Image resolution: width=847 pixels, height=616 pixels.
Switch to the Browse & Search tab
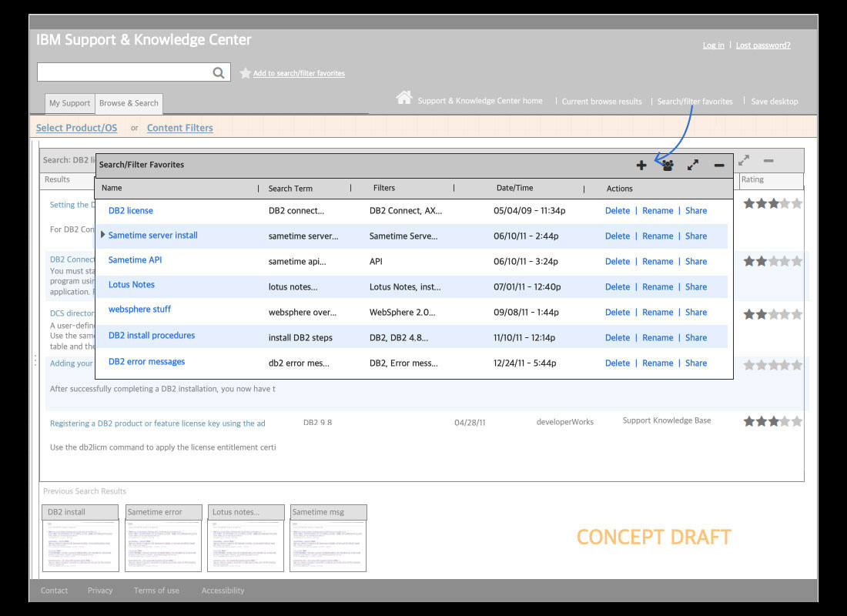[129, 103]
